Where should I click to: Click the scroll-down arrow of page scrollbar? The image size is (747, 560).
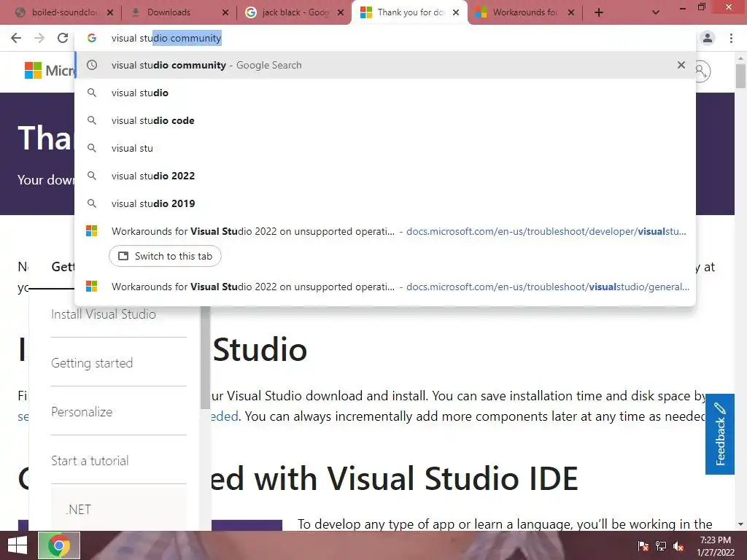pyautogui.click(x=740, y=524)
